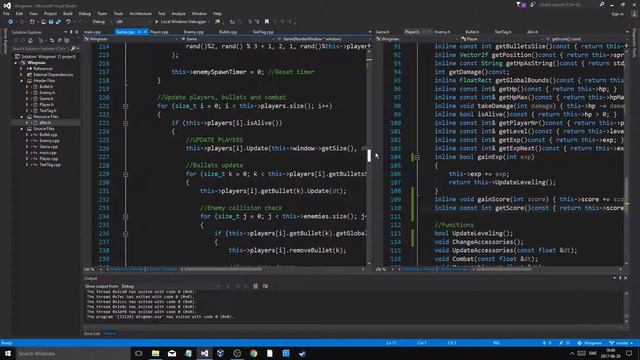Switch to the main.cpp tab

click(x=92, y=32)
